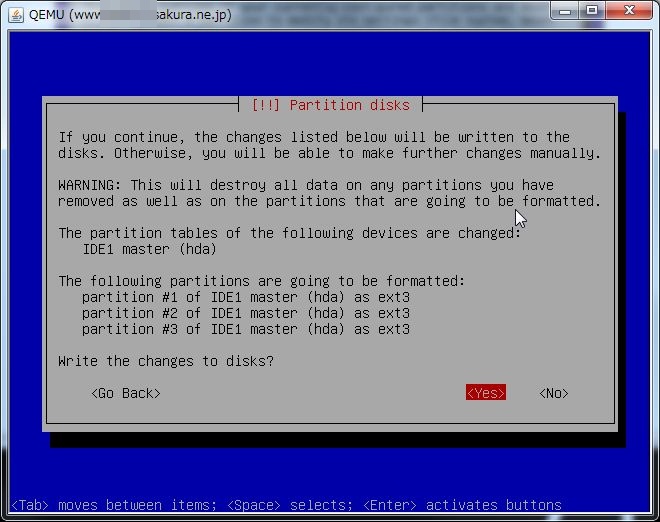Maximize the QEMU window
The height and width of the screenshot is (522, 660).
click(592, 10)
